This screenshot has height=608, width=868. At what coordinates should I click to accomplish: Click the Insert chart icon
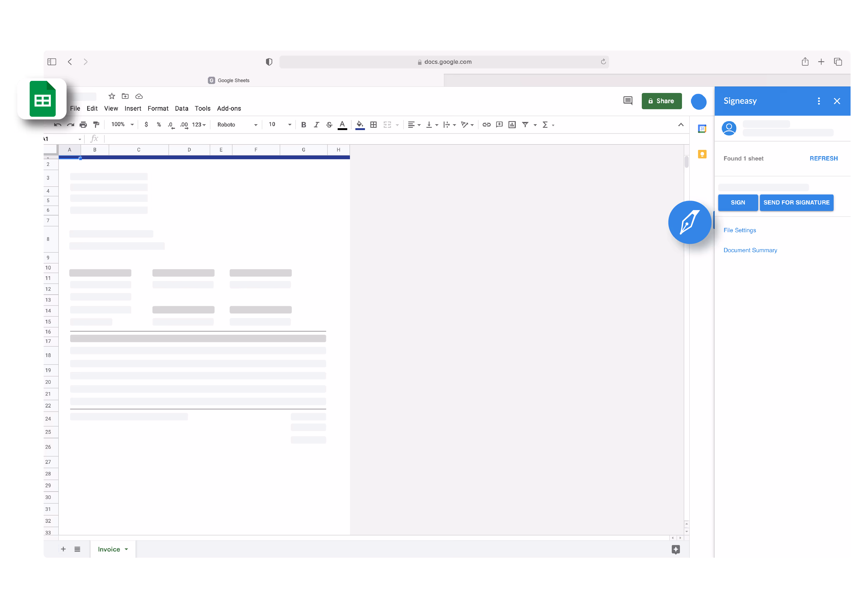tap(512, 124)
